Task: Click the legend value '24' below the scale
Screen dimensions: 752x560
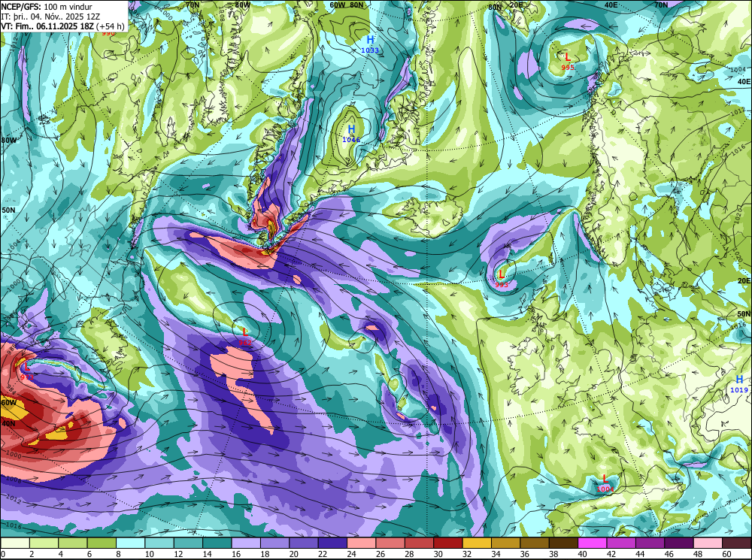Action: 351,554
